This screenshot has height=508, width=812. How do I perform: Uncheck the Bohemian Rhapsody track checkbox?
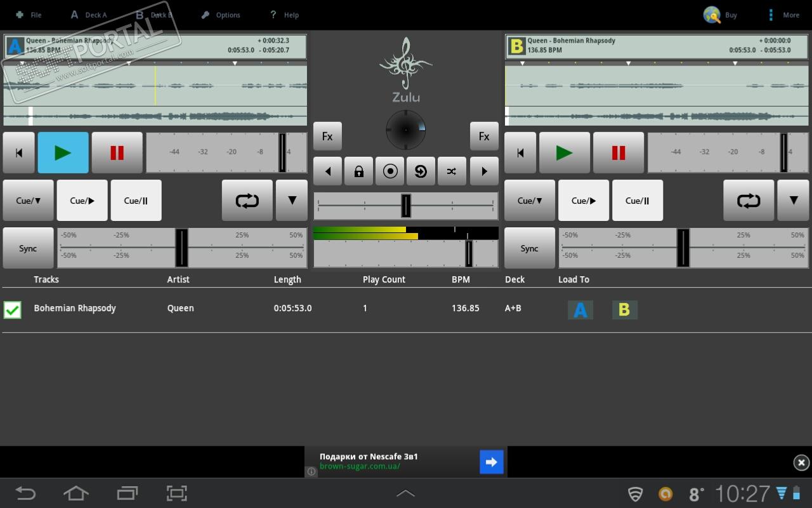[x=12, y=309]
